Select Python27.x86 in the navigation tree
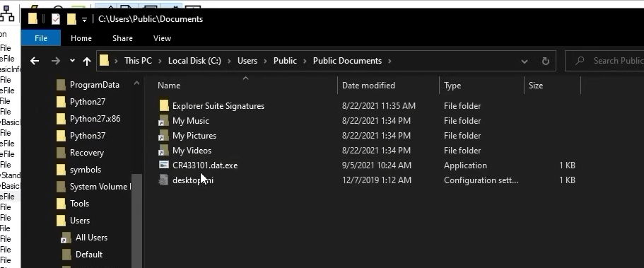644x268 pixels. [95, 119]
